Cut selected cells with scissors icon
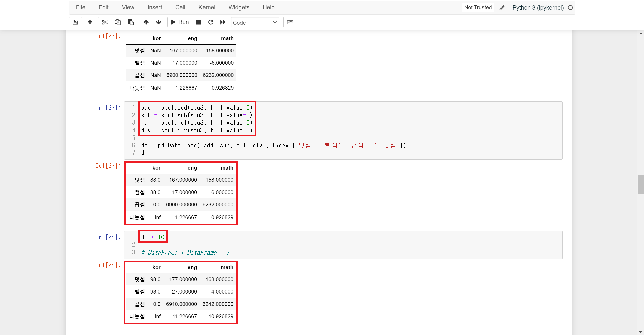The height and width of the screenshot is (335, 644). [x=105, y=22]
